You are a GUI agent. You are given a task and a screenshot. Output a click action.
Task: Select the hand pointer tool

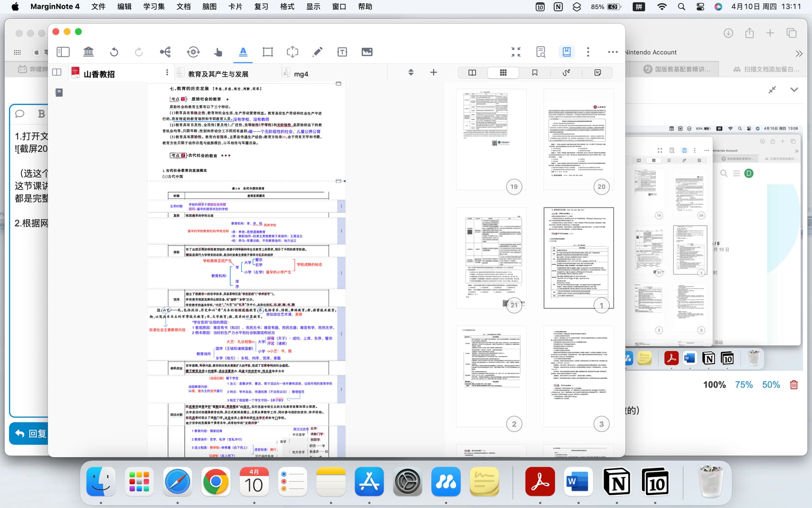(x=218, y=52)
